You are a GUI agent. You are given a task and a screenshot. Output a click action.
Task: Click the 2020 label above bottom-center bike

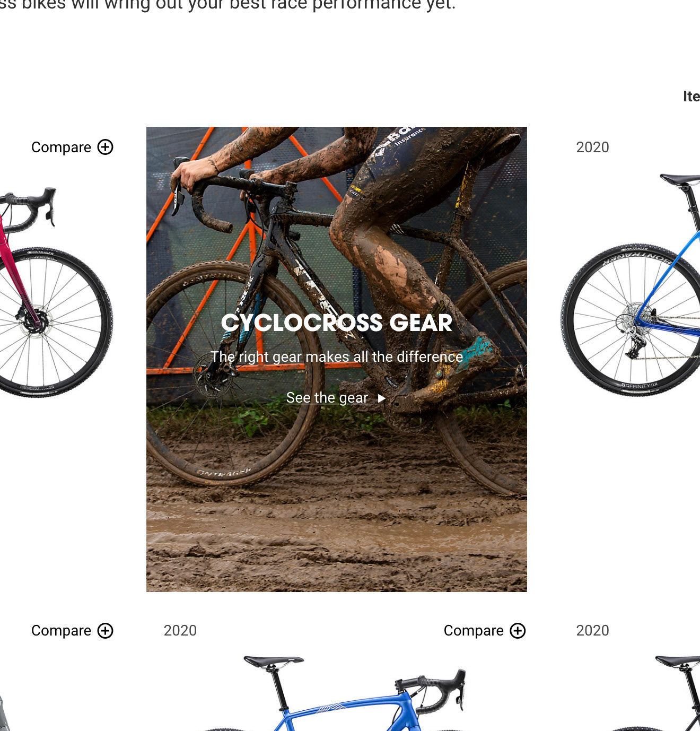tap(180, 630)
